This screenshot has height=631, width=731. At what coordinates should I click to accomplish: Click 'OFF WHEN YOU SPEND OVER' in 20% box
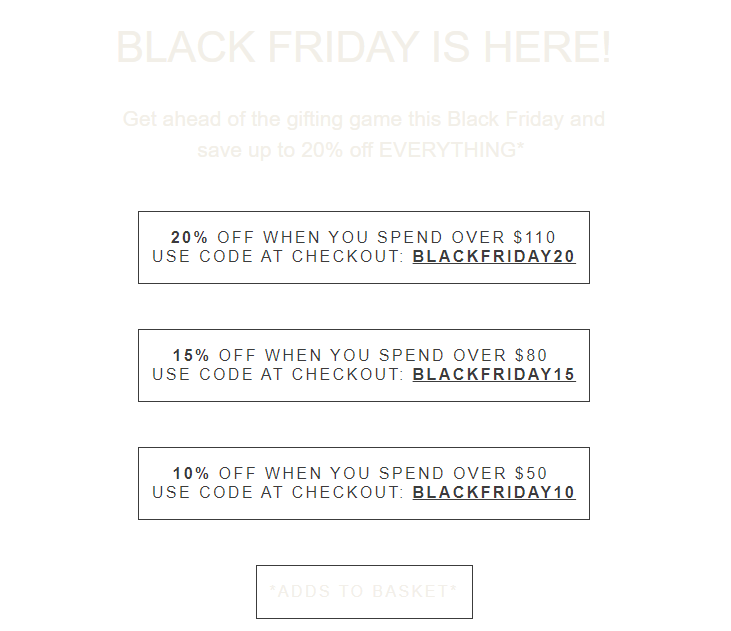[361, 237]
